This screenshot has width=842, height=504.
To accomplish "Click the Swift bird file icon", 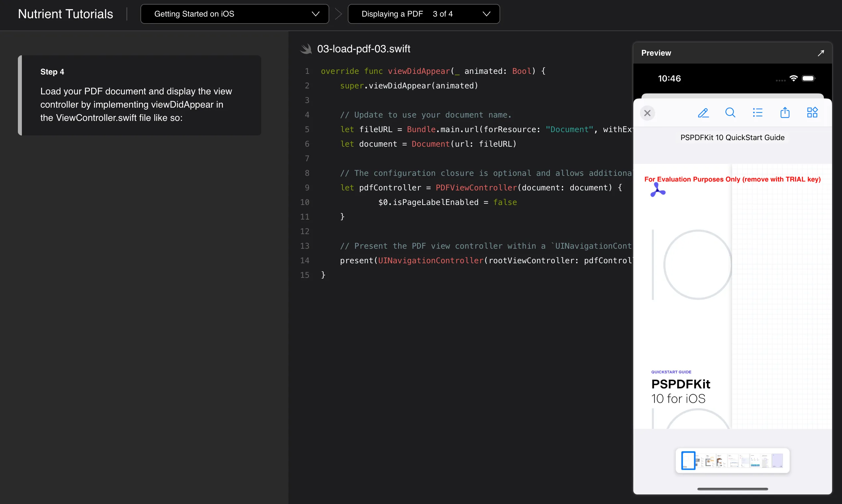I will click(306, 49).
